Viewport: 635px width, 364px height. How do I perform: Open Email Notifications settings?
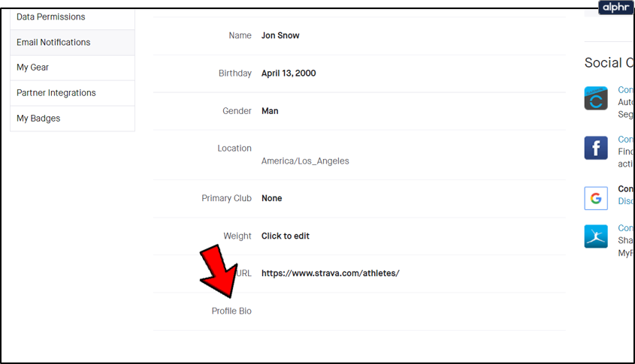click(x=53, y=42)
